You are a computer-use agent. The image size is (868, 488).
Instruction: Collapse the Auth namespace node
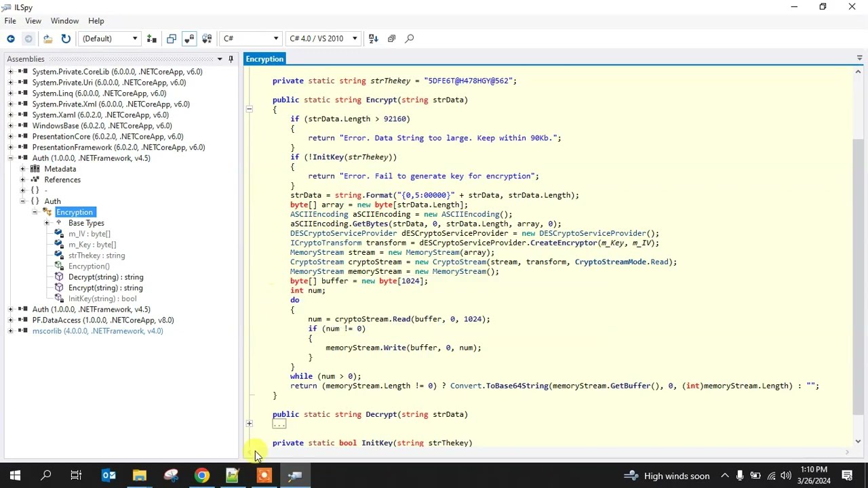coord(22,202)
